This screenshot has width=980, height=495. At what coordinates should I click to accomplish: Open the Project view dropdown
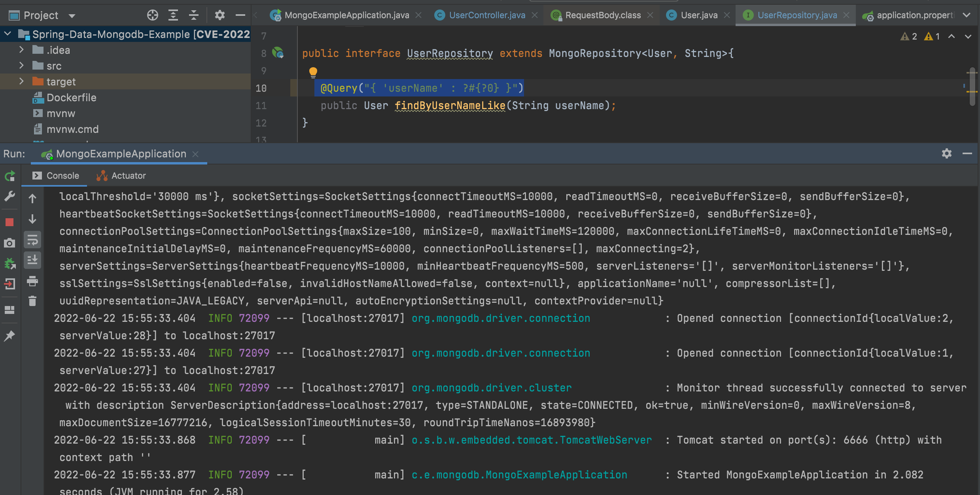72,16
